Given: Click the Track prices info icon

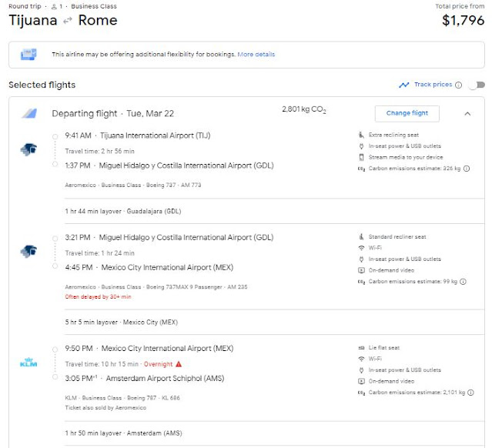Looking at the screenshot, I should click(x=459, y=85).
